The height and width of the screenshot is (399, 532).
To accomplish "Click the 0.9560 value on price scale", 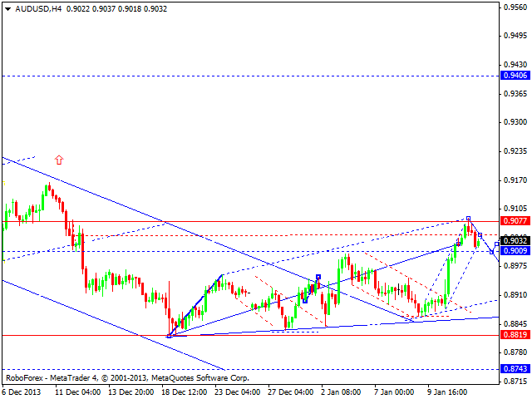I will (x=514, y=7).
